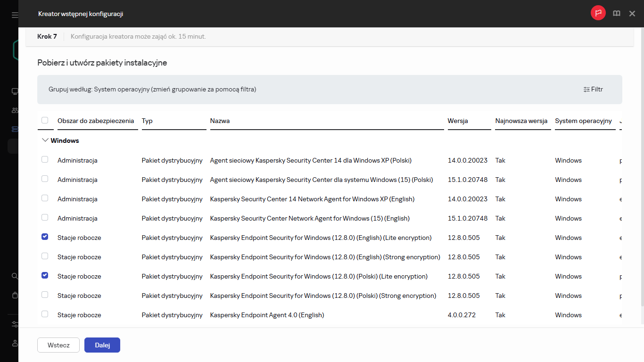Open the Filtr options
644x362 pixels.
[593, 90]
